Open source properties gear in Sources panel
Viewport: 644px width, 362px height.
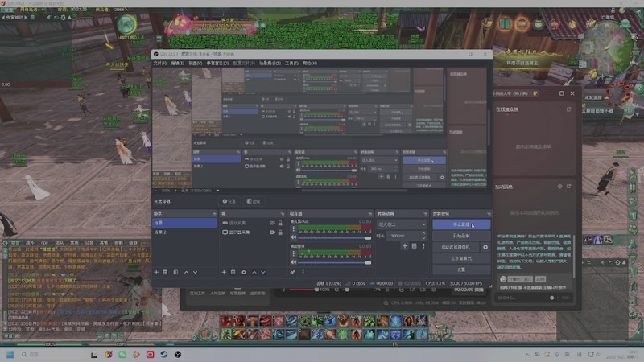(244, 272)
